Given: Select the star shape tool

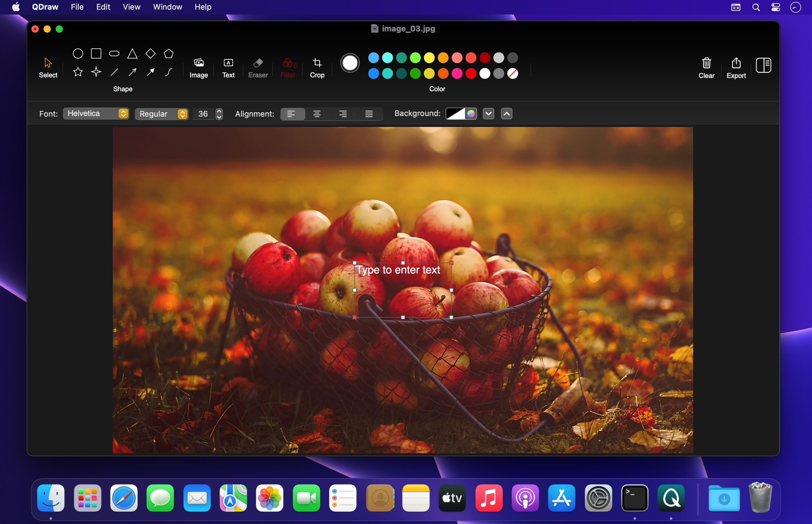Looking at the screenshot, I should coord(78,72).
